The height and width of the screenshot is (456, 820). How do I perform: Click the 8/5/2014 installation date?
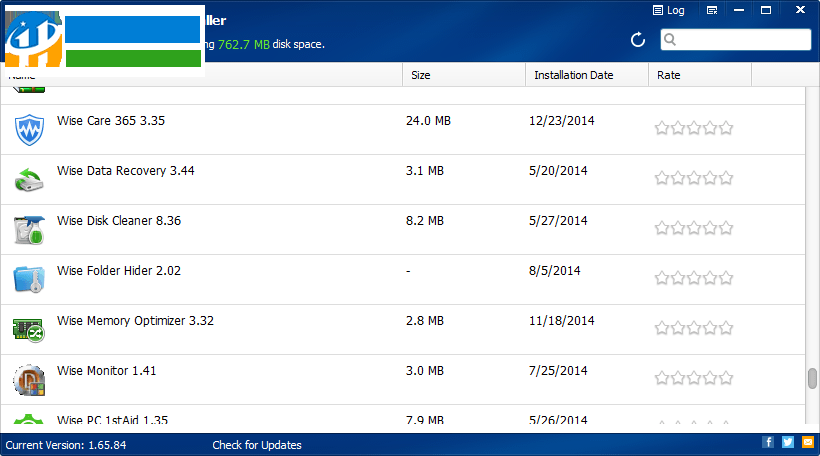tap(554, 271)
